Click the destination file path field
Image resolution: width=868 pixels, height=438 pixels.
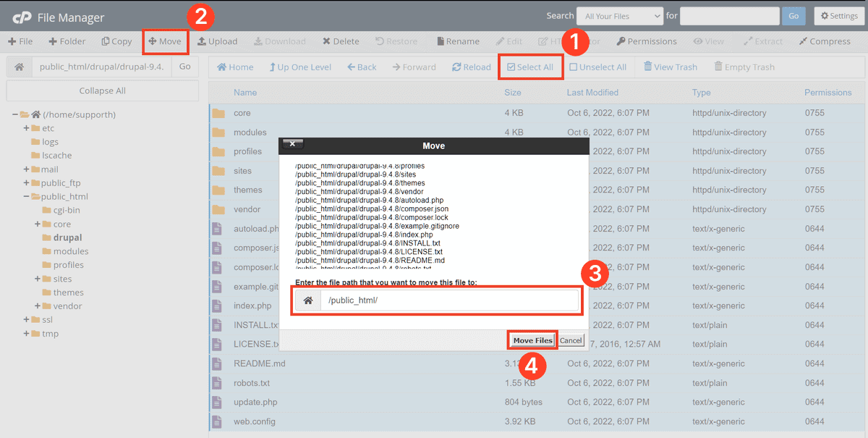[448, 300]
